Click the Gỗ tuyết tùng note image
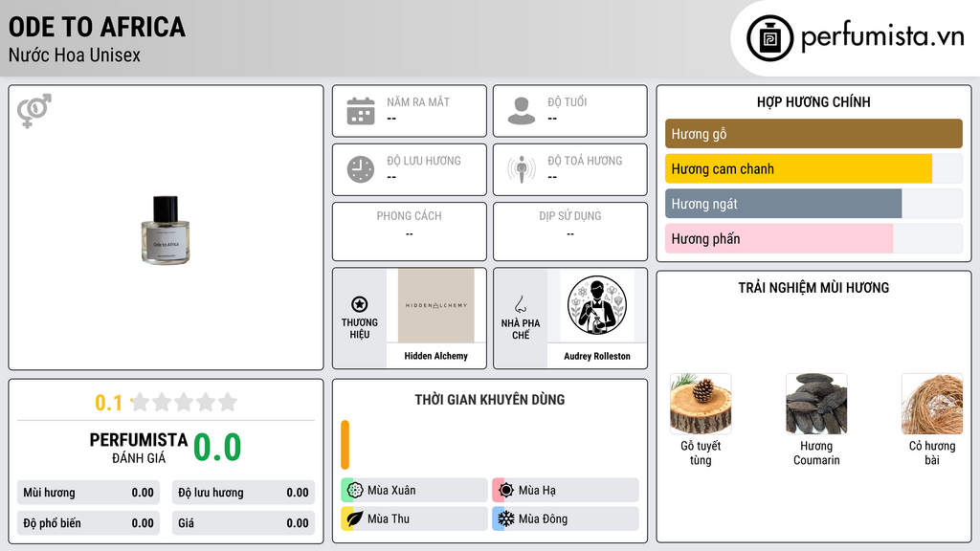 tap(701, 404)
